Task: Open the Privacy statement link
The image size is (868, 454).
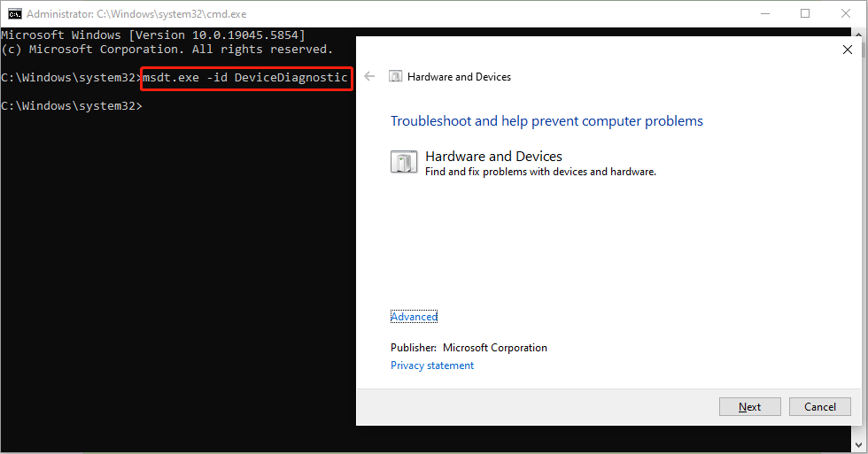Action: [x=432, y=366]
